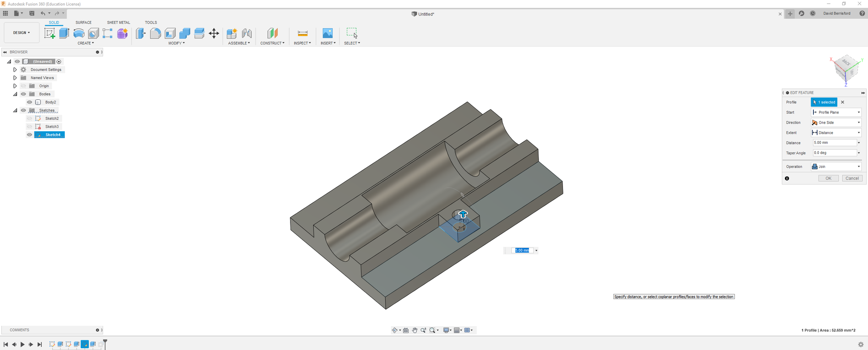868x350 pixels.
Task: Show Sketch2 via its eye icon
Action: pos(30,119)
